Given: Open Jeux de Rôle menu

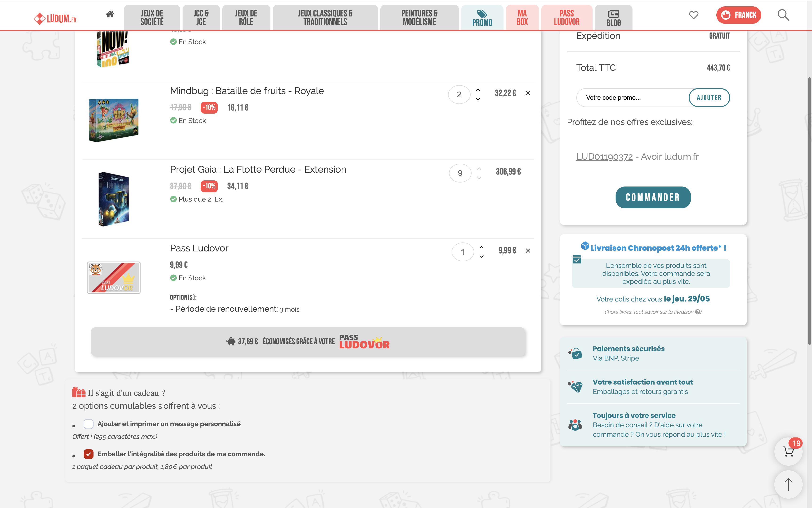Looking at the screenshot, I should [x=246, y=17].
